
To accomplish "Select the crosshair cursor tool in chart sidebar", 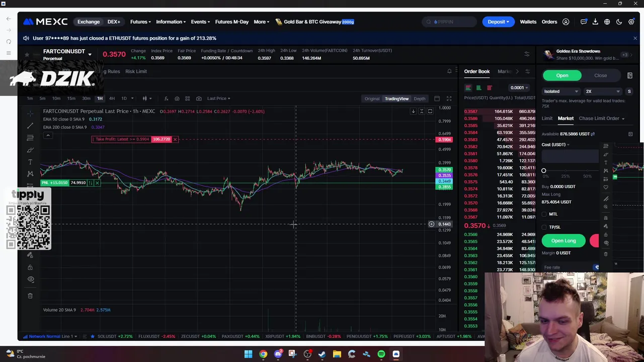I will 30,113.
